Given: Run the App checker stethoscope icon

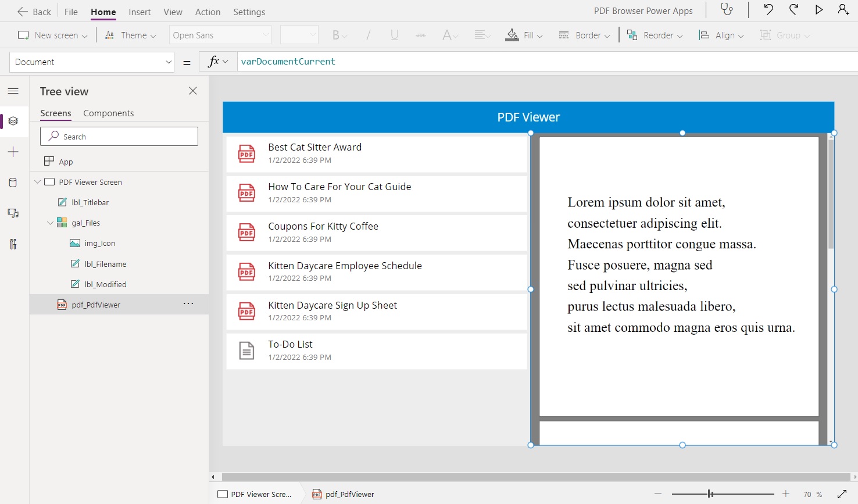Looking at the screenshot, I should point(727,9).
